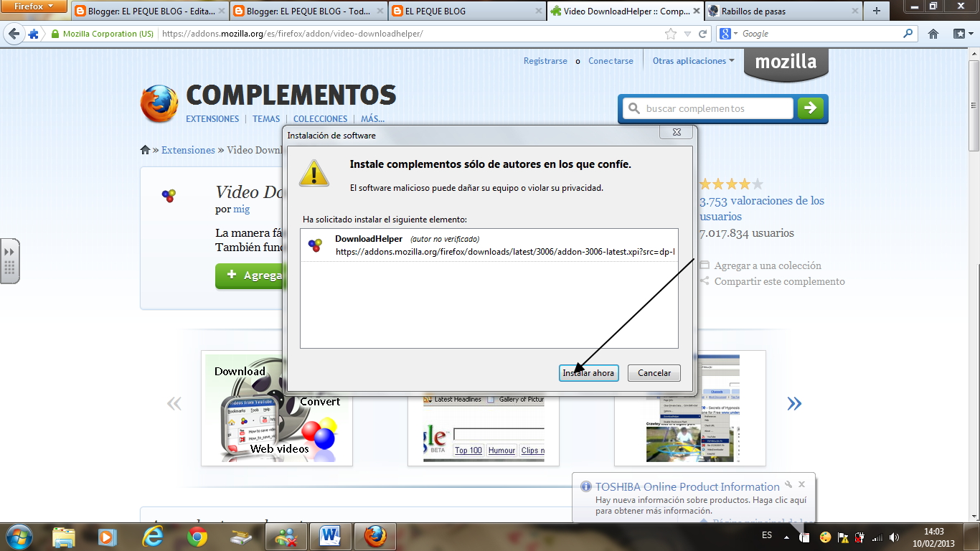Open author mig profile link
The image size is (980, 551).
point(241,209)
